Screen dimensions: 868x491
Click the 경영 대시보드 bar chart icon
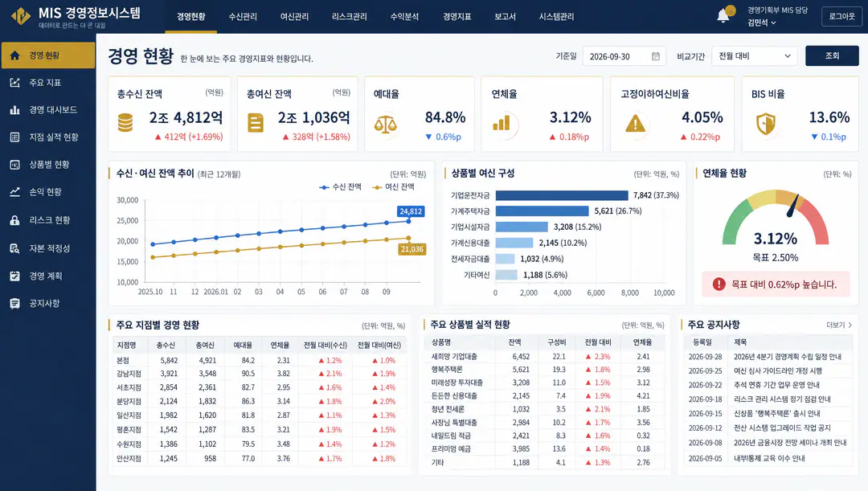point(15,109)
